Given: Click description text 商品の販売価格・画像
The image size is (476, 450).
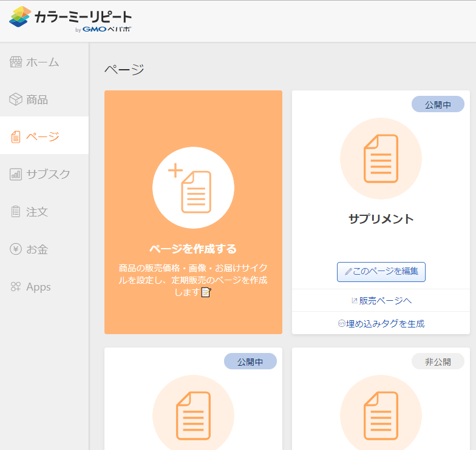Looking at the screenshot, I should click(x=193, y=280).
